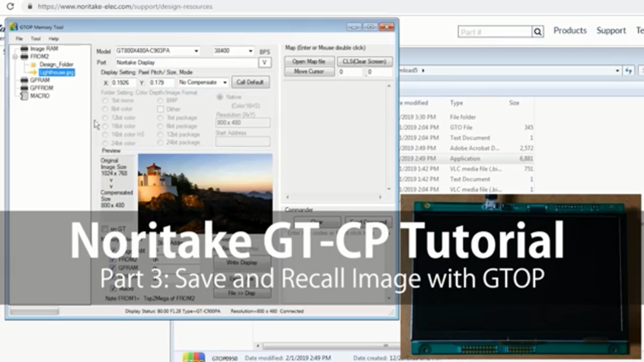Screen dimensions: 644x362
Task: Select the BMP image format radio button
Action: point(160,101)
